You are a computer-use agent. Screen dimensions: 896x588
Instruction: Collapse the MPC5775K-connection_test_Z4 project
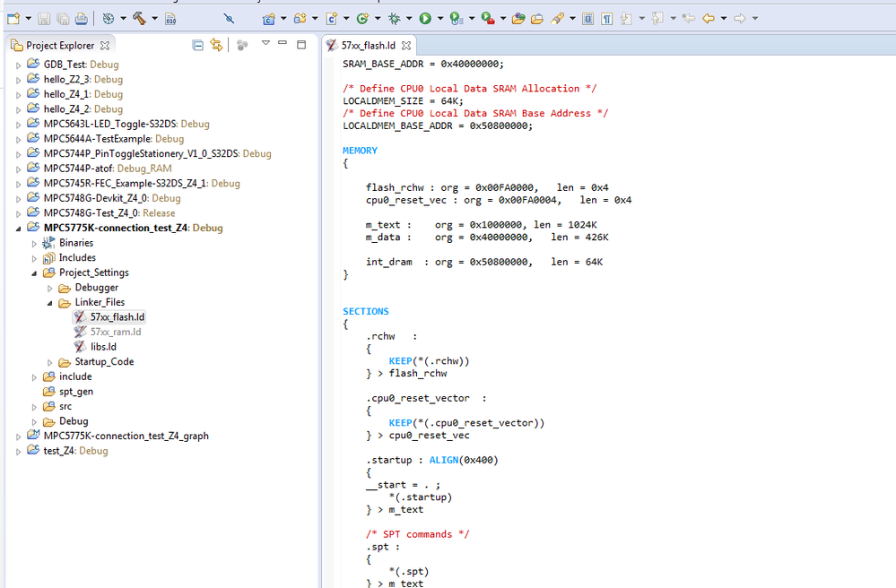pos(18,229)
